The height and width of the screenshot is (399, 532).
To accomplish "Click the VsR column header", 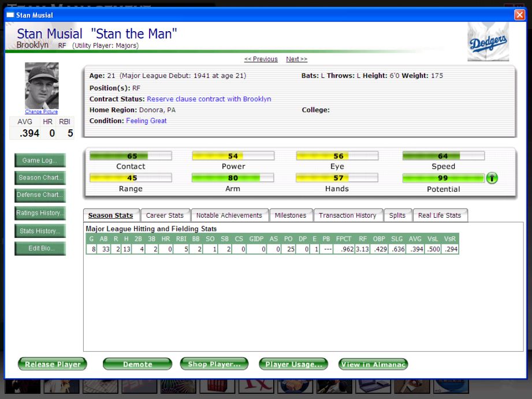I will coord(450,239).
